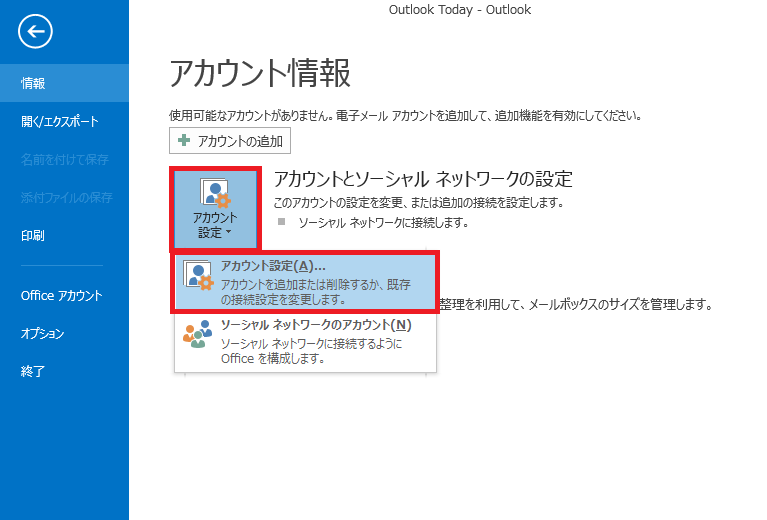Click the icon beside アカウント設定(A) menu entry

[200, 281]
